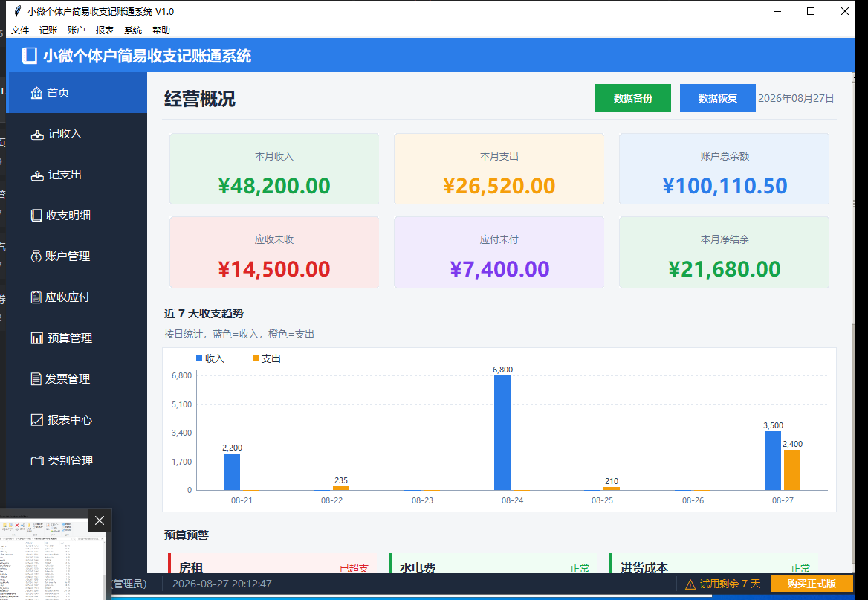Click the timestamp 2026-08-27 20:12:47
Image resolution: width=868 pixels, height=600 pixels.
tap(222, 584)
